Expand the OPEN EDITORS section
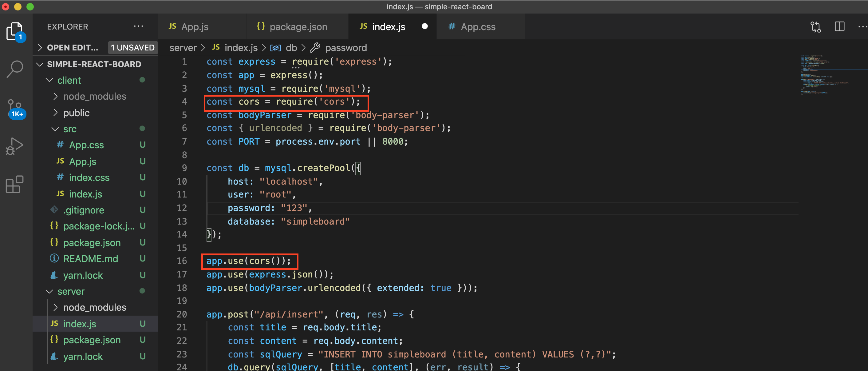This screenshot has height=371, width=868. (73, 48)
